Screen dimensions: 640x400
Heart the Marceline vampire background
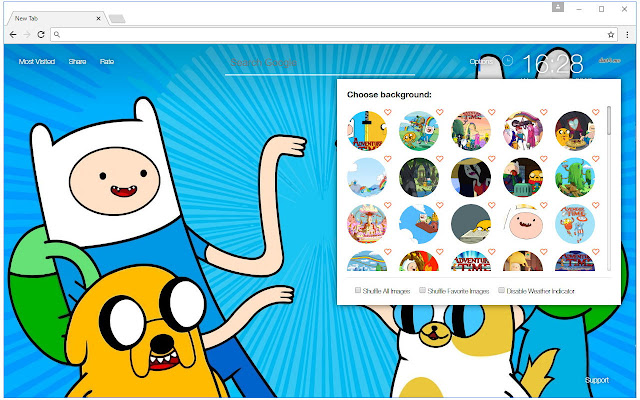pos(492,158)
